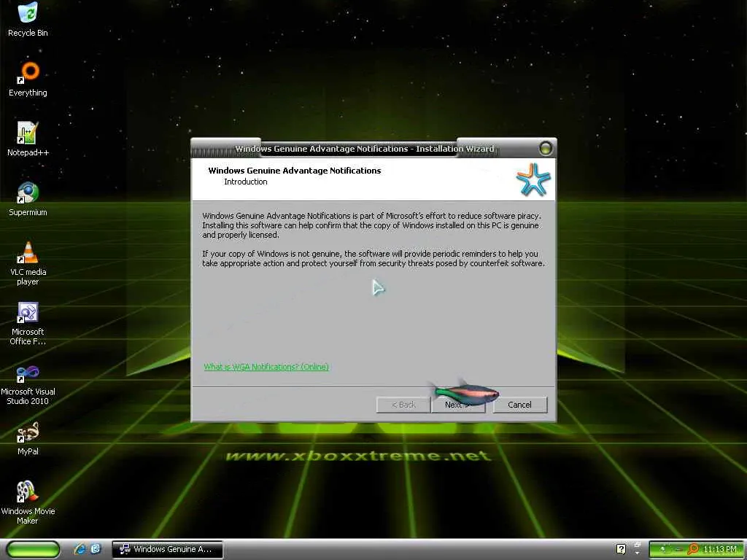This screenshot has width=747, height=560.
Task: Click the Windows Genuine Advantage star logo
Action: (533, 179)
